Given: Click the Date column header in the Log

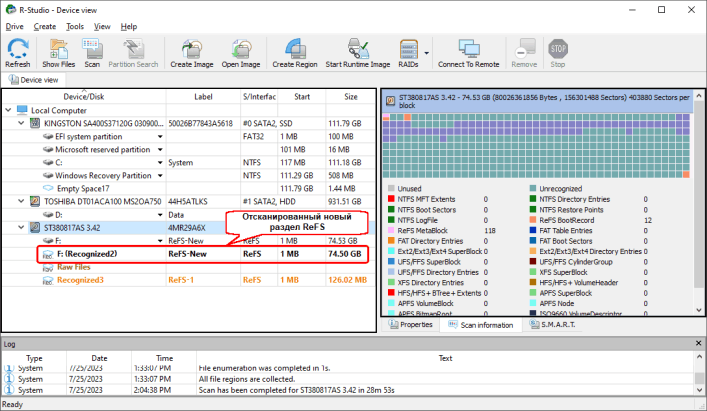Looking at the screenshot, I should [x=99, y=358].
